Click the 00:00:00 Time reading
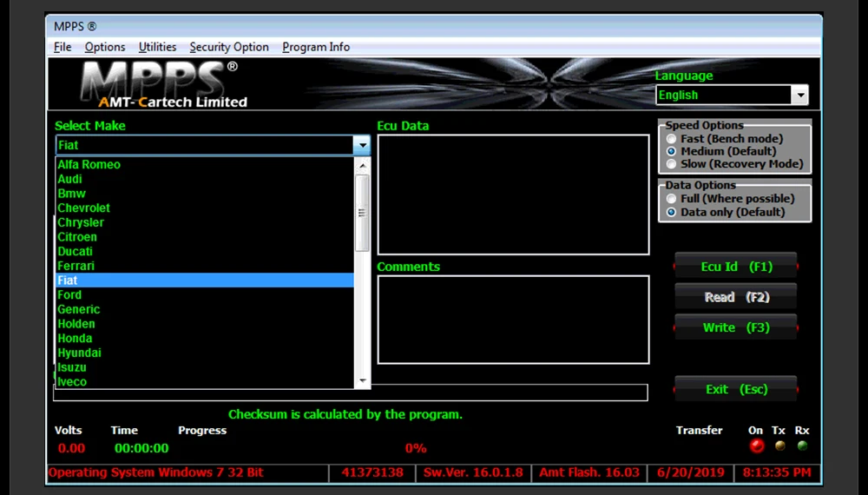Screen dimensions: 868x495 point(141,448)
